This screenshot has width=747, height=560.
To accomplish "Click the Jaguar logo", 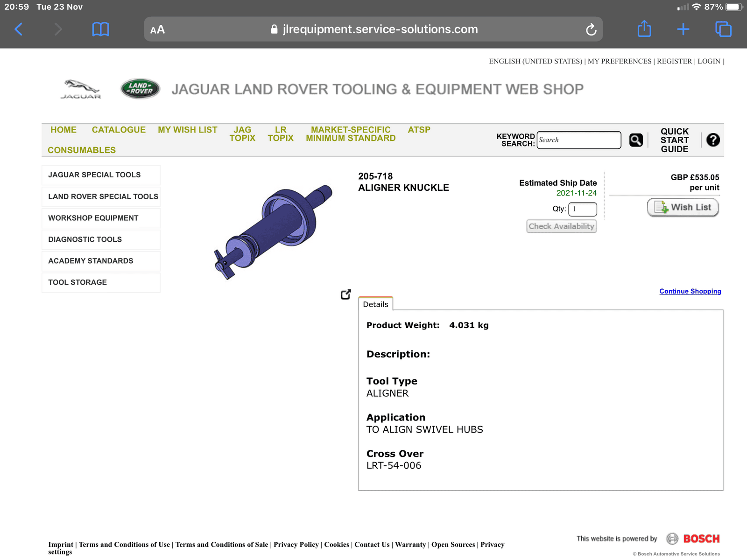I will pyautogui.click(x=81, y=89).
